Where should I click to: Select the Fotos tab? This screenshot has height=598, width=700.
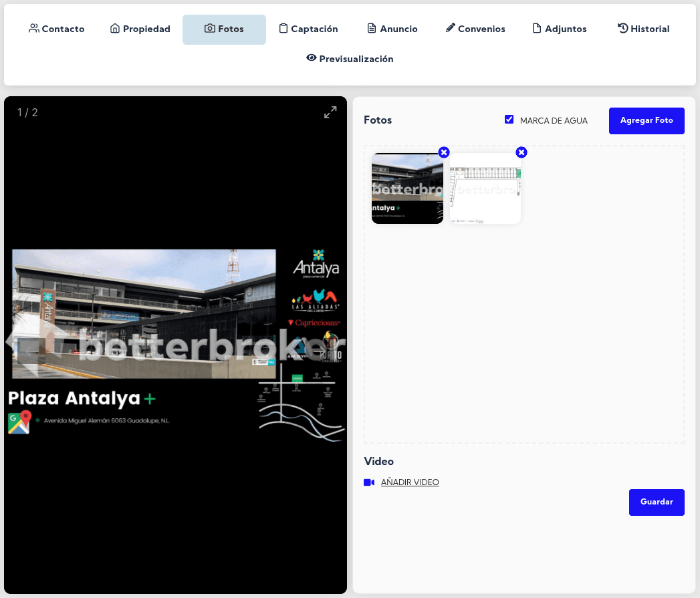click(x=224, y=29)
